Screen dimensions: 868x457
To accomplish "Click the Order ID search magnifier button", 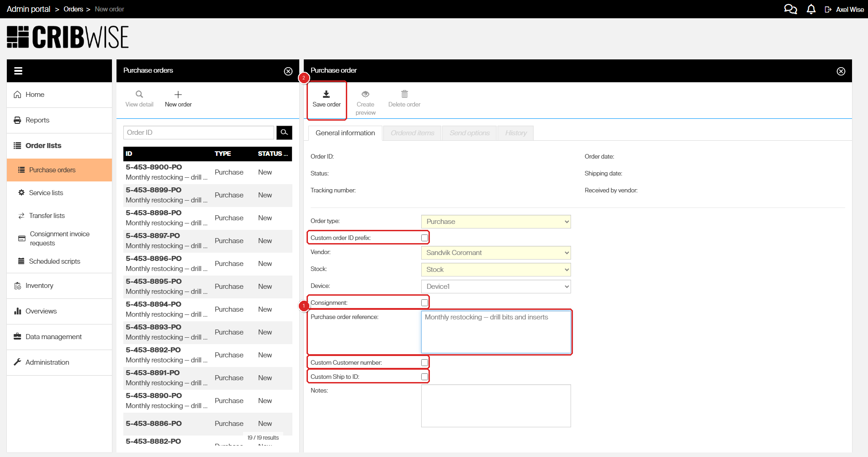I will pyautogui.click(x=284, y=133).
